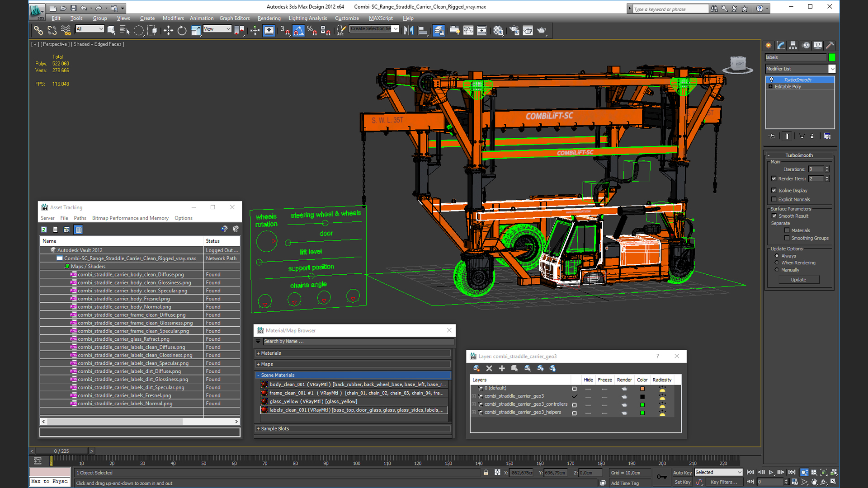
Task: Expand the Maps group in browser
Action: coord(353,364)
